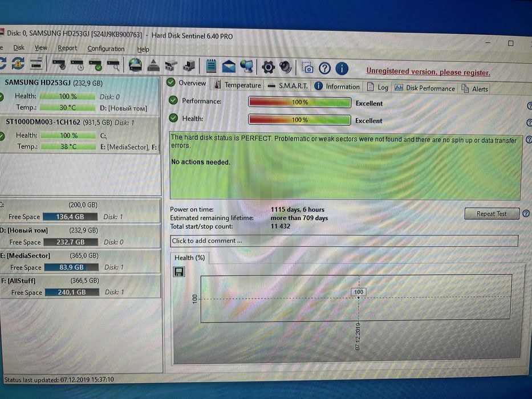Click 'more than 709 days' lifetime value
This screenshot has height=399, width=532.
(x=299, y=218)
